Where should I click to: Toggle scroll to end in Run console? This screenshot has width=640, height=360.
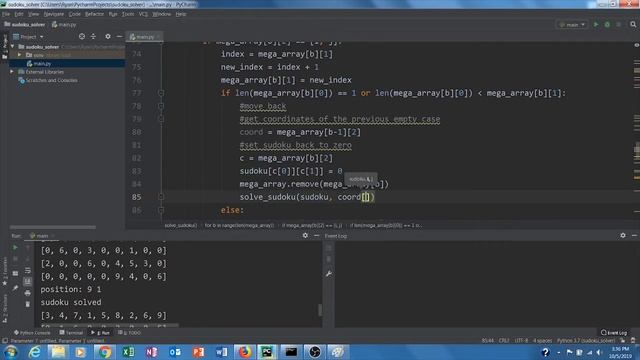pyautogui.click(x=28, y=282)
